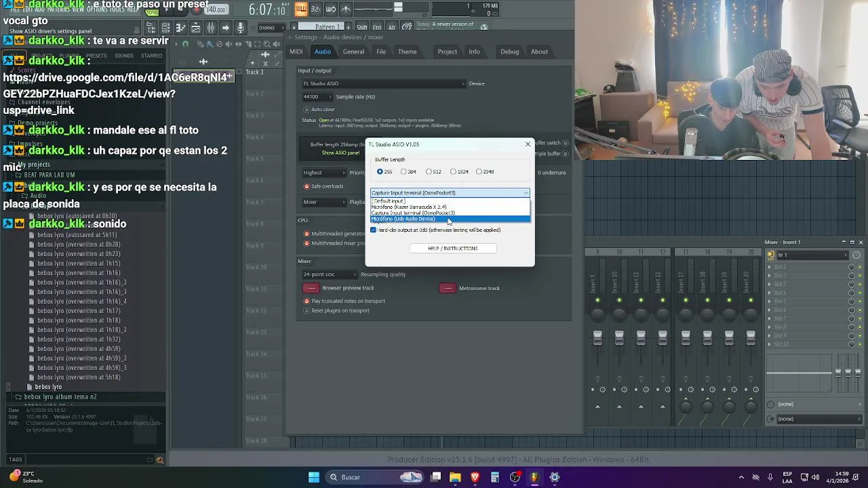The height and width of the screenshot is (488, 868).
Task: Expand Slot 5 in the mixer insert
Action: (x=770, y=302)
